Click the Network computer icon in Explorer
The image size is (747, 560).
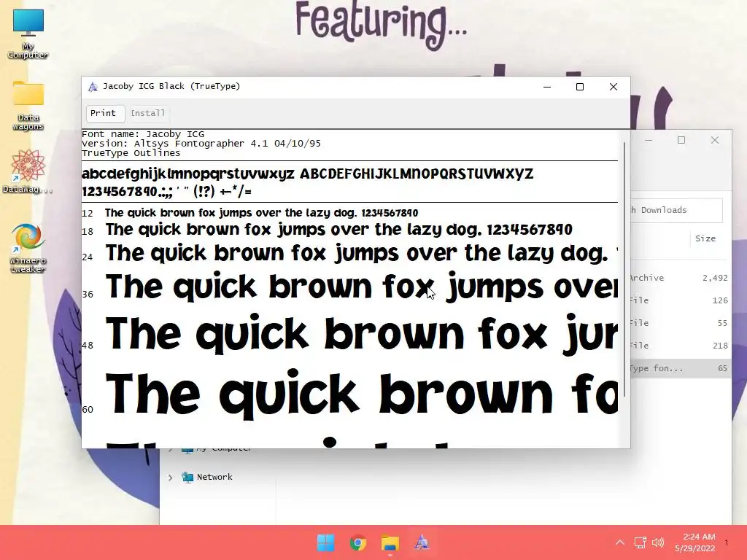(x=187, y=477)
